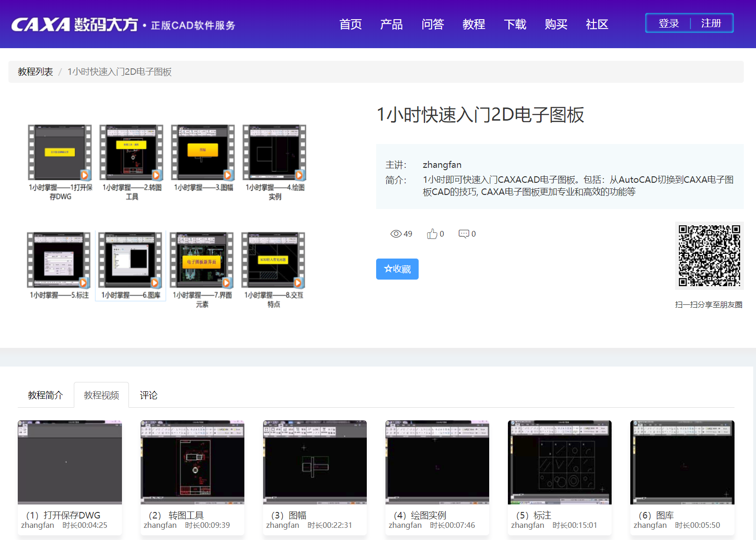Click title text (4) 绘图实例

(420, 515)
